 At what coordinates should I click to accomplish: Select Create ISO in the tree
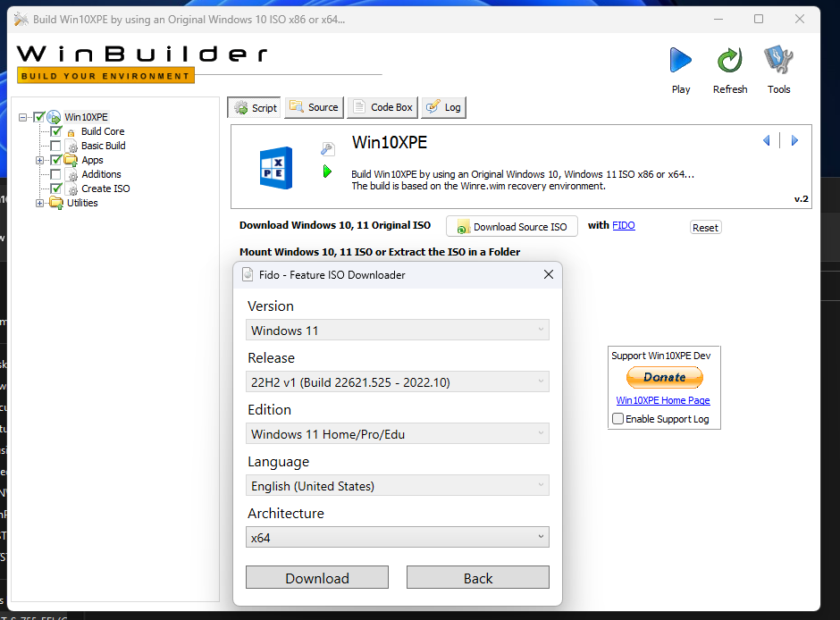(105, 189)
